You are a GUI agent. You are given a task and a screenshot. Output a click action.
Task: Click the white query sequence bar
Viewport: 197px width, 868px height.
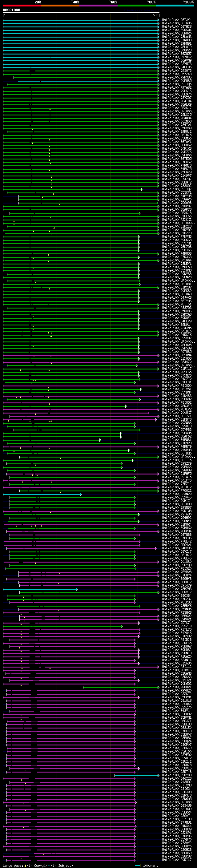coord(81,13)
